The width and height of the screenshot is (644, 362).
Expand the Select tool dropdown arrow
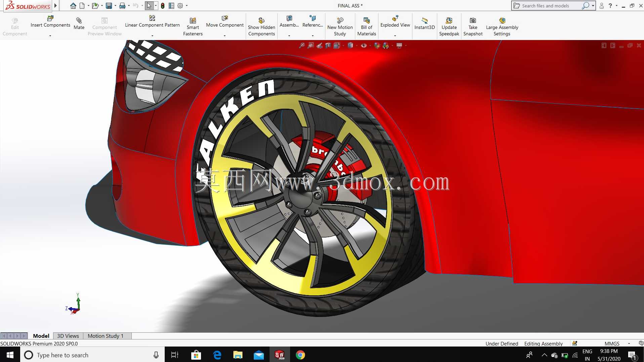[x=156, y=6]
